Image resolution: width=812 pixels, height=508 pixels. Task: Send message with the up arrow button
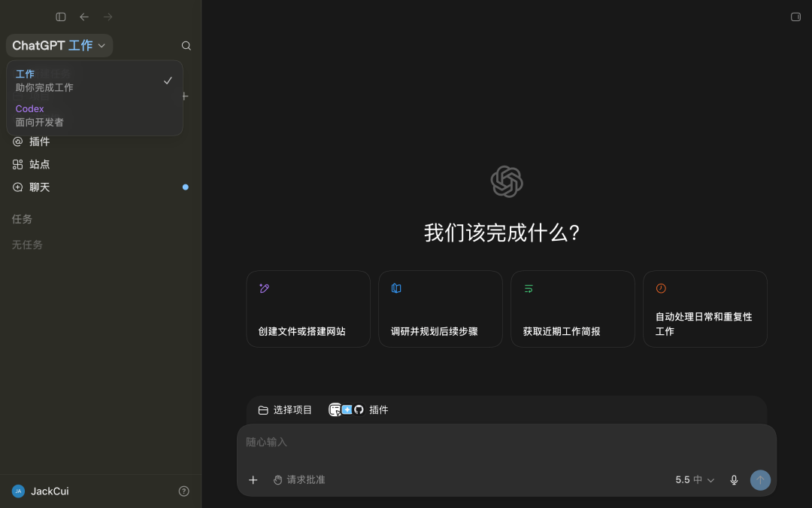click(760, 480)
